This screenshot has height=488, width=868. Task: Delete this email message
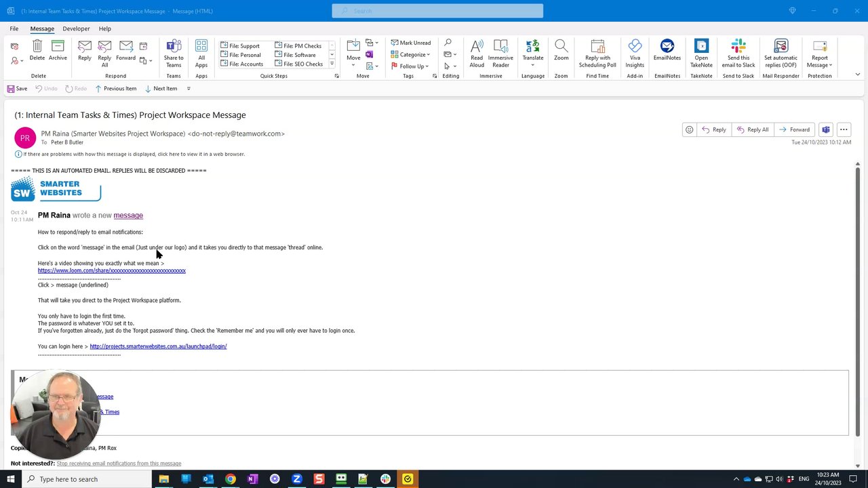click(x=37, y=52)
